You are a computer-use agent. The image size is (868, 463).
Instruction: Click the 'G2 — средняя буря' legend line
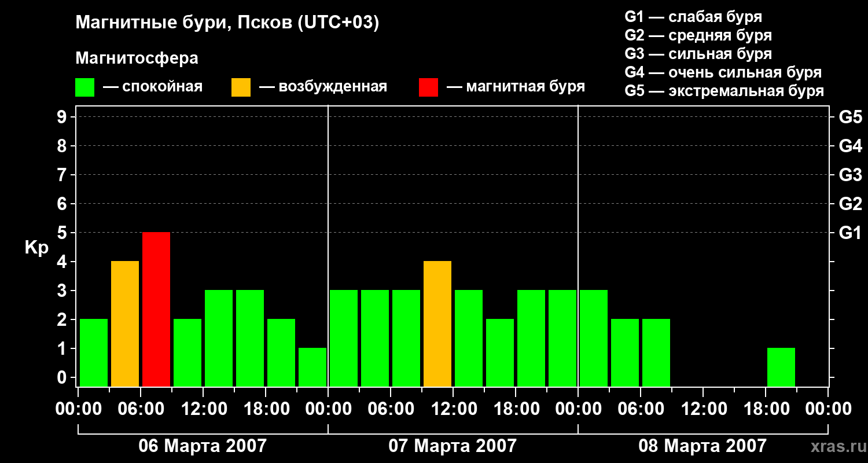[x=698, y=35]
